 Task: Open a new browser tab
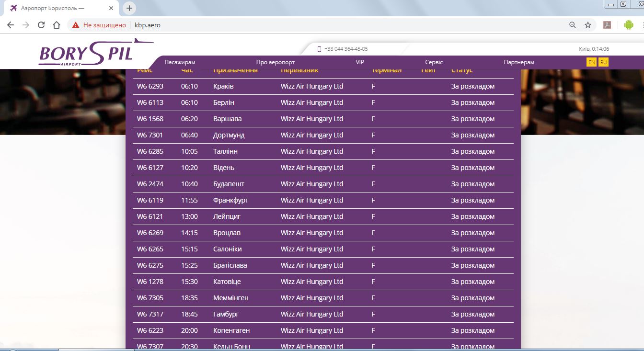point(129,8)
